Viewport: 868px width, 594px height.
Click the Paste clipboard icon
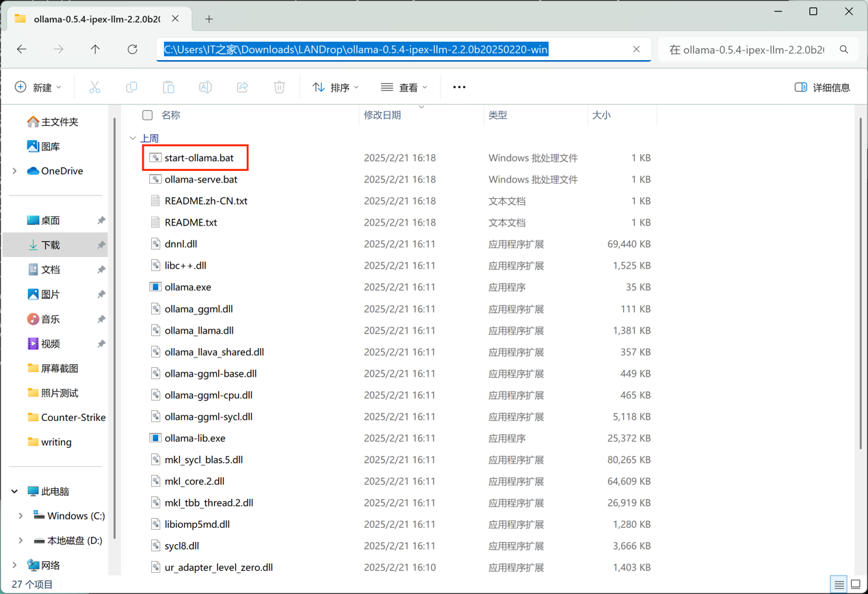click(x=168, y=87)
